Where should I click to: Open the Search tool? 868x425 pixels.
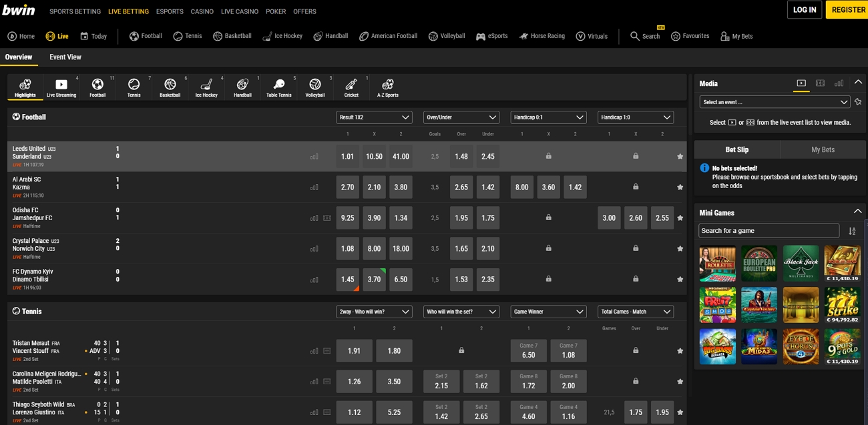pos(645,36)
